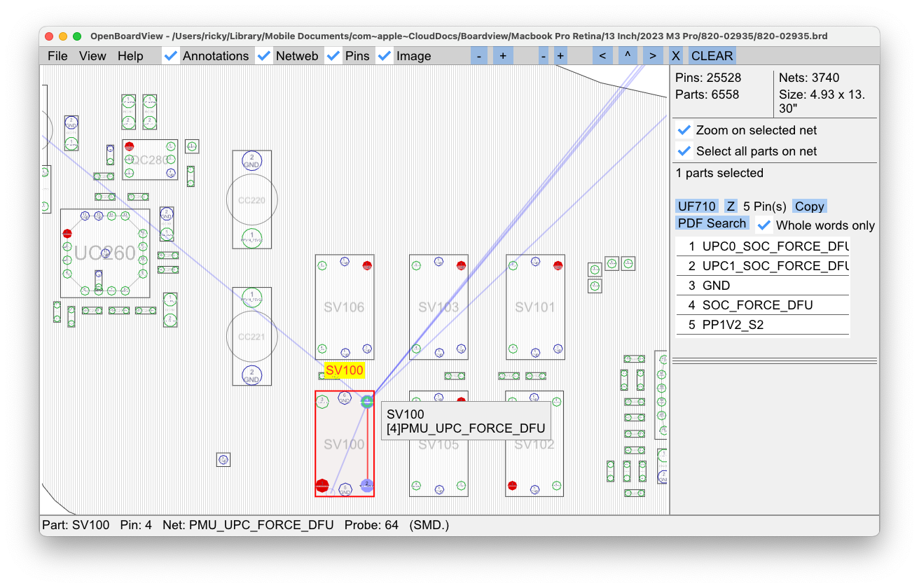Click the second minus zoom control
The width and height of the screenshot is (919, 588).
point(543,55)
